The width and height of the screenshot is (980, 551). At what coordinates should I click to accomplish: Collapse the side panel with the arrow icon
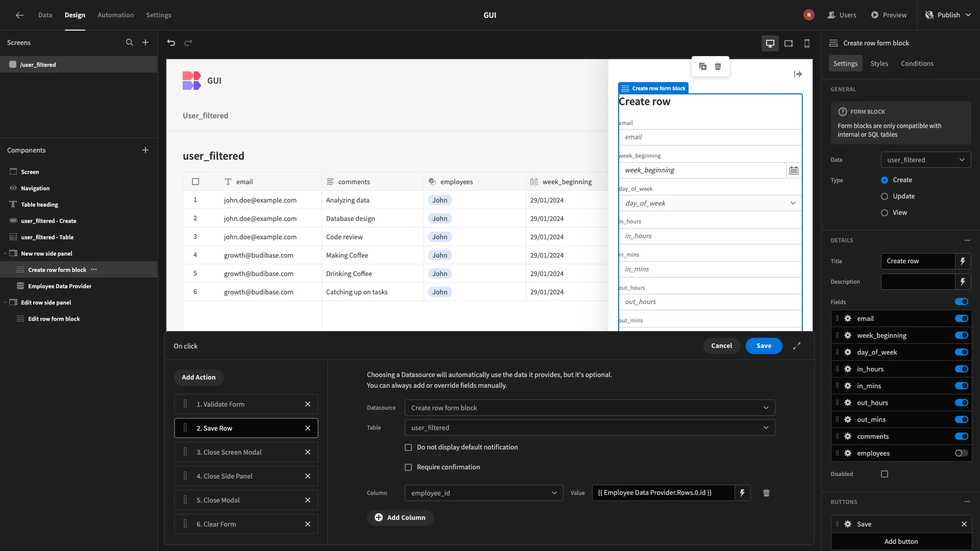[x=798, y=74]
